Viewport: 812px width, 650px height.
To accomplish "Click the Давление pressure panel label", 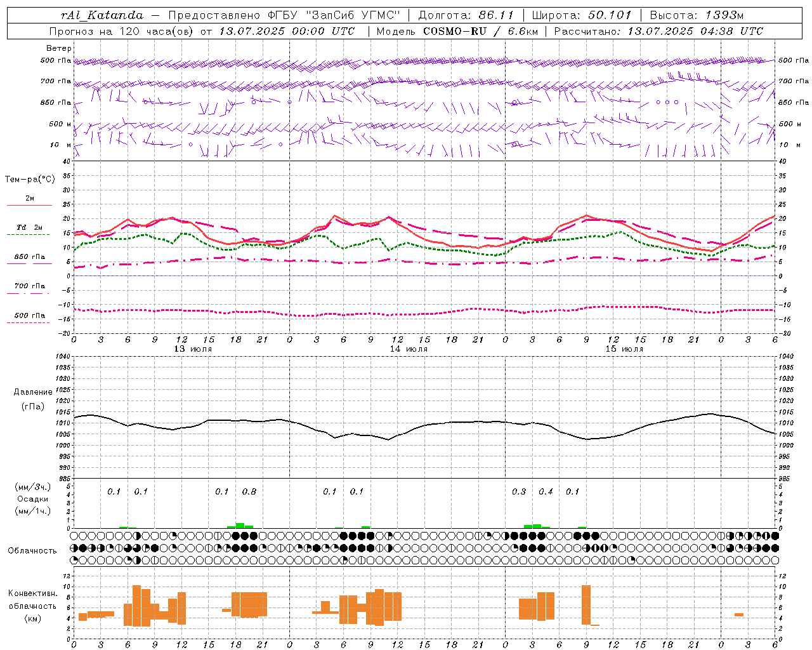I will click(x=33, y=392).
